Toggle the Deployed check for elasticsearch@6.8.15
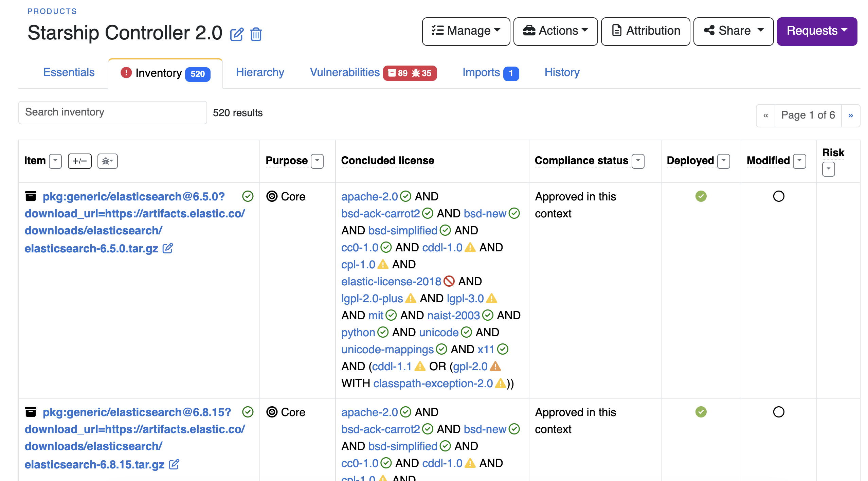The image size is (868, 481). [x=701, y=412]
